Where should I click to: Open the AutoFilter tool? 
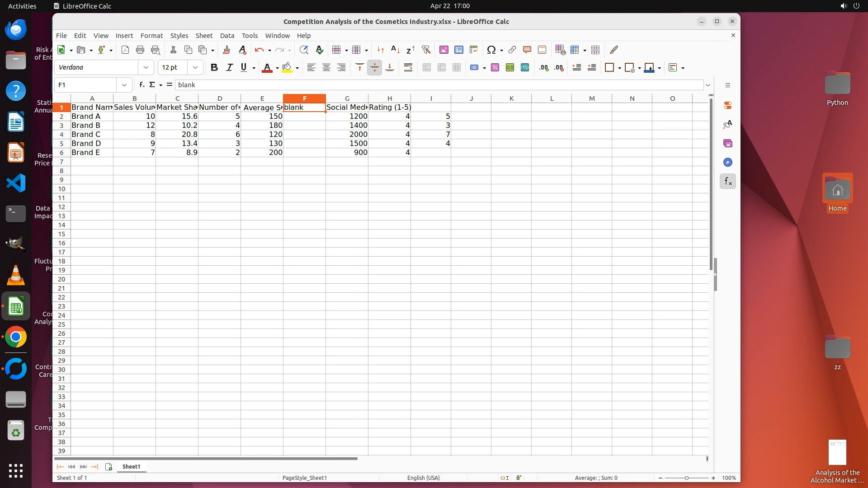(x=426, y=50)
